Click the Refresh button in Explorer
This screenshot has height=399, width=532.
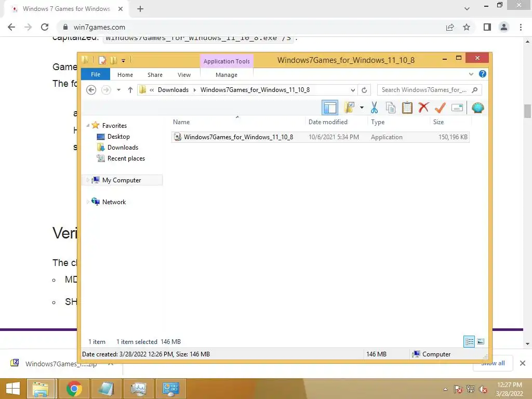tap(364, 90)
